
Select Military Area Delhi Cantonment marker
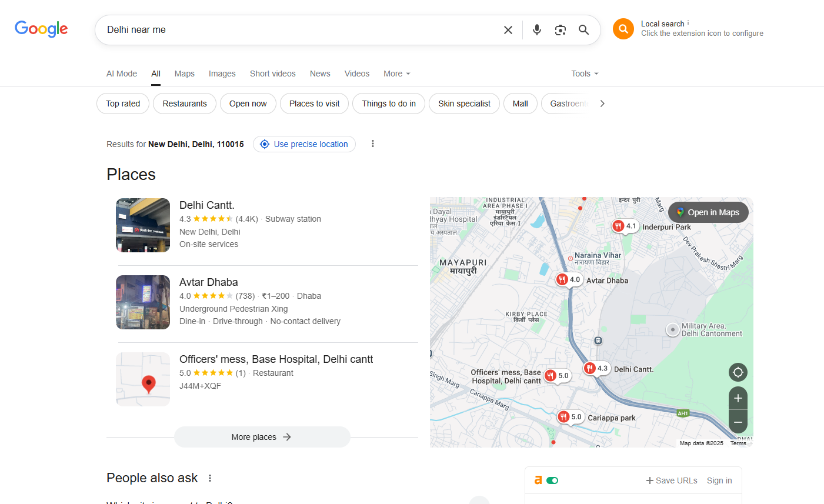[672, 329]
